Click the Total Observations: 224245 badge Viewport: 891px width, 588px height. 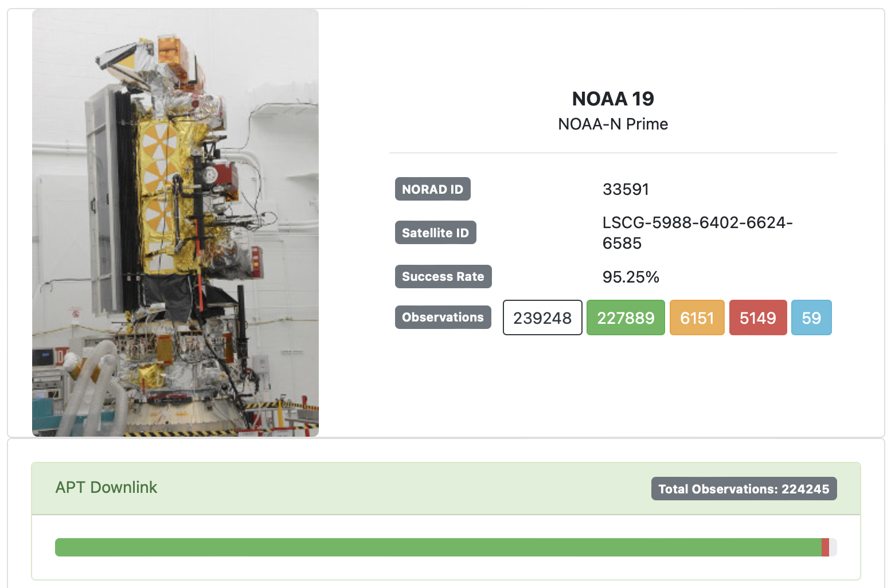tap(744, 489)
